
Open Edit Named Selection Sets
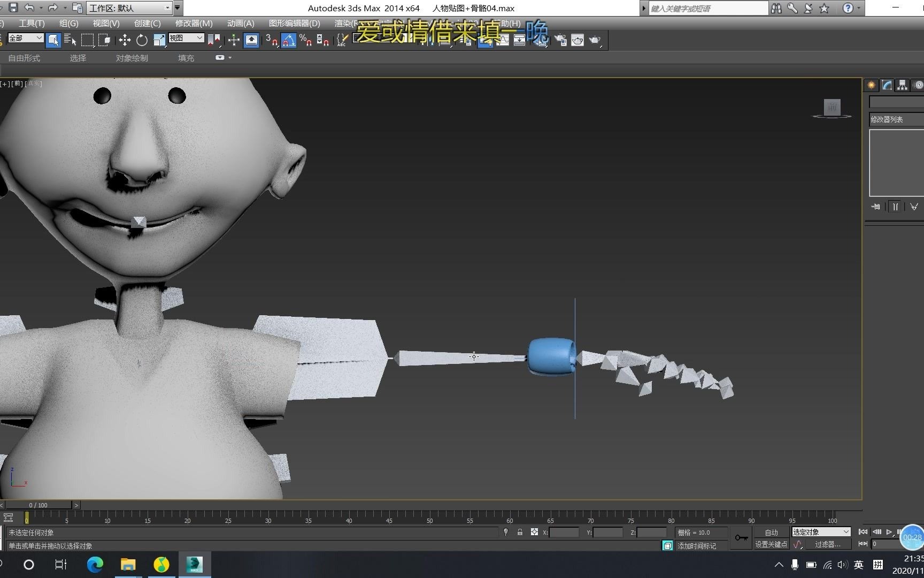point(342,40)
